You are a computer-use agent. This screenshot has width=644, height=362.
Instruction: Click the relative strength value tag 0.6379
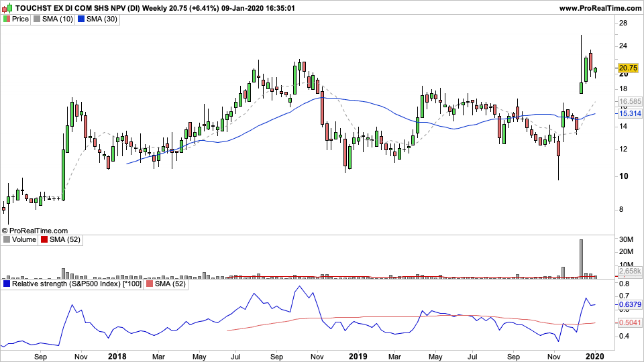tap(630, 304)
